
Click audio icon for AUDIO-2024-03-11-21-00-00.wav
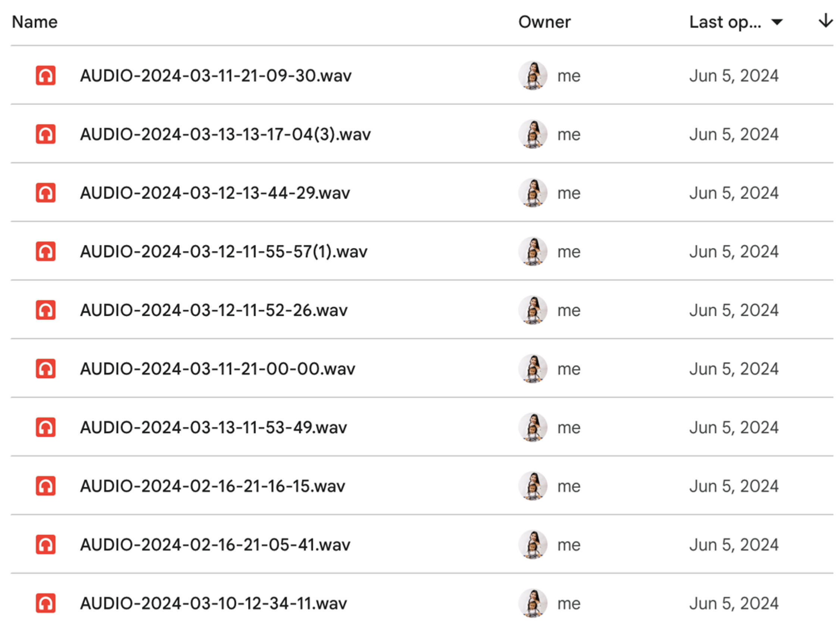pyautogui.click(x=46, y=369)
